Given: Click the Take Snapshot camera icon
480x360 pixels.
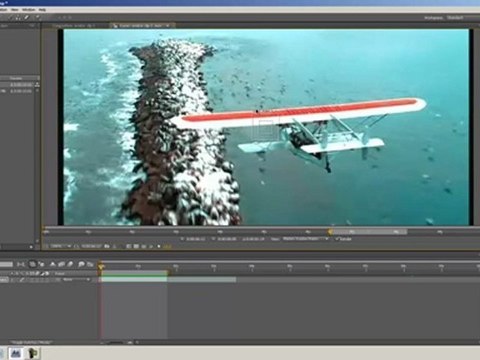Looking at the screenshot, I should tap(107, 246).
